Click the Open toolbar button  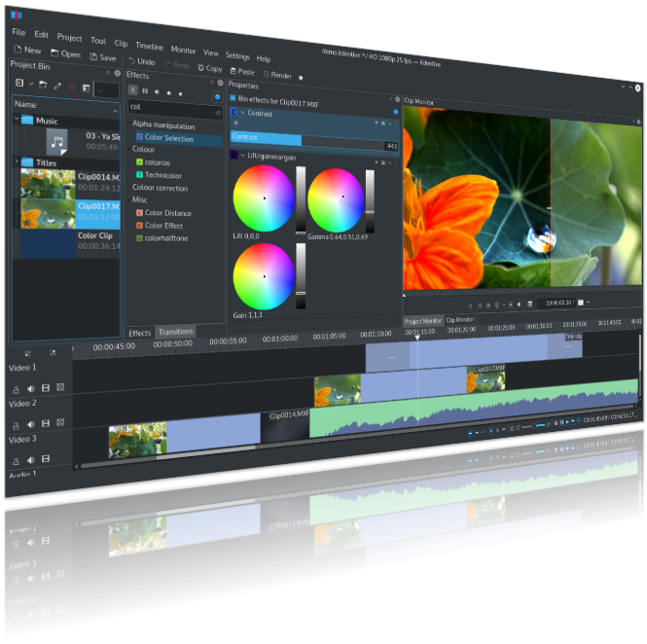pos(65,54)
